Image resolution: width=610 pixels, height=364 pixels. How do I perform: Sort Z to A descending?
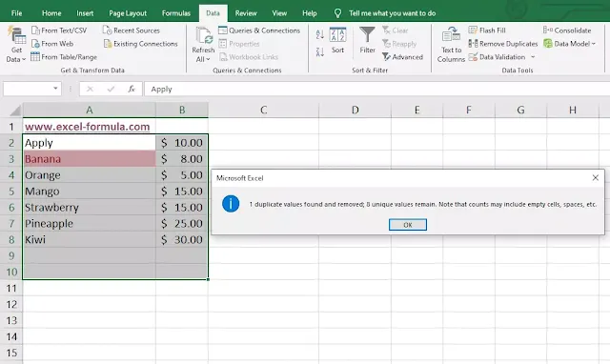pyautogui.click(x=320, y=51)
